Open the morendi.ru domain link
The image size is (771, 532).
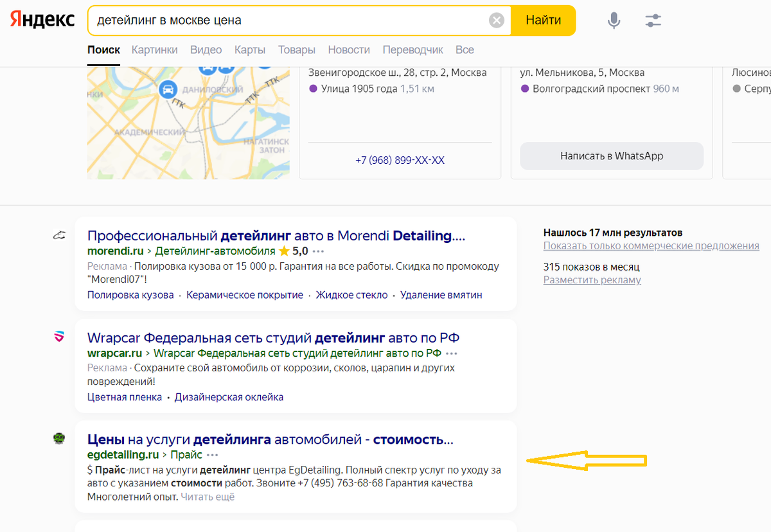tap(115, 251)
